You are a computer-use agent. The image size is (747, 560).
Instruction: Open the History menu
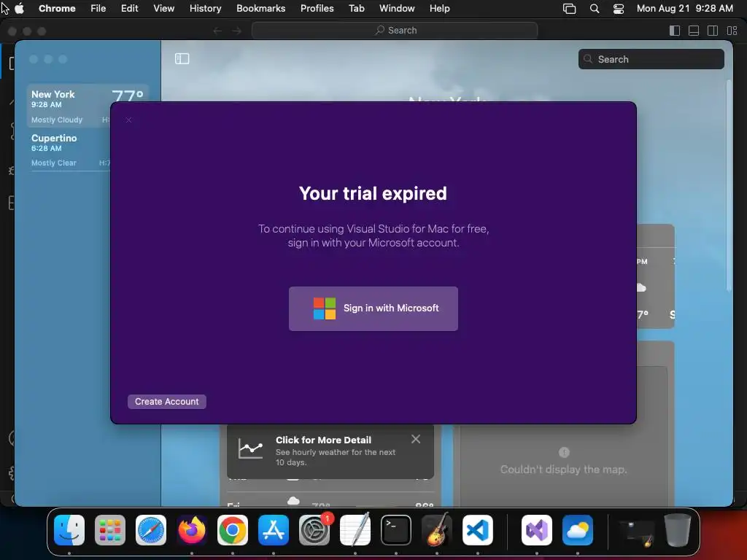click(205, 8)
